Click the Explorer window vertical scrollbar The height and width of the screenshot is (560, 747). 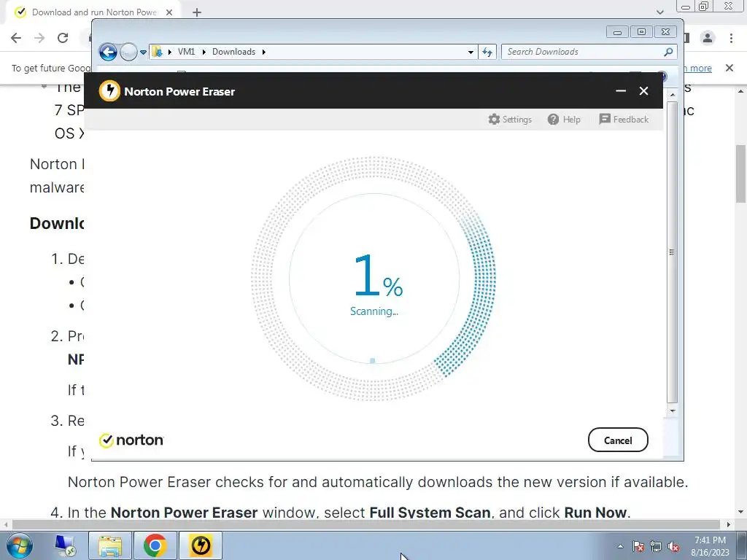(x=672, y=252)
